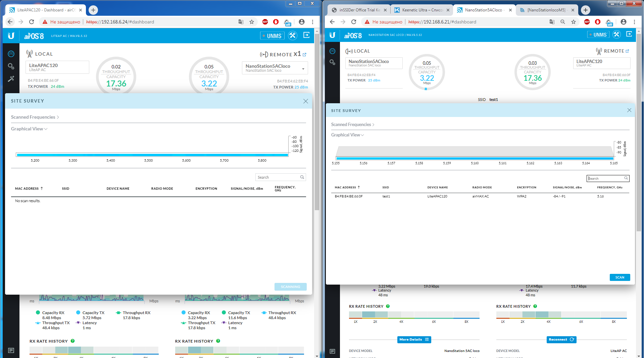
Task: Open profile avatar in left browser window
Action: click(x=302, y=22)
